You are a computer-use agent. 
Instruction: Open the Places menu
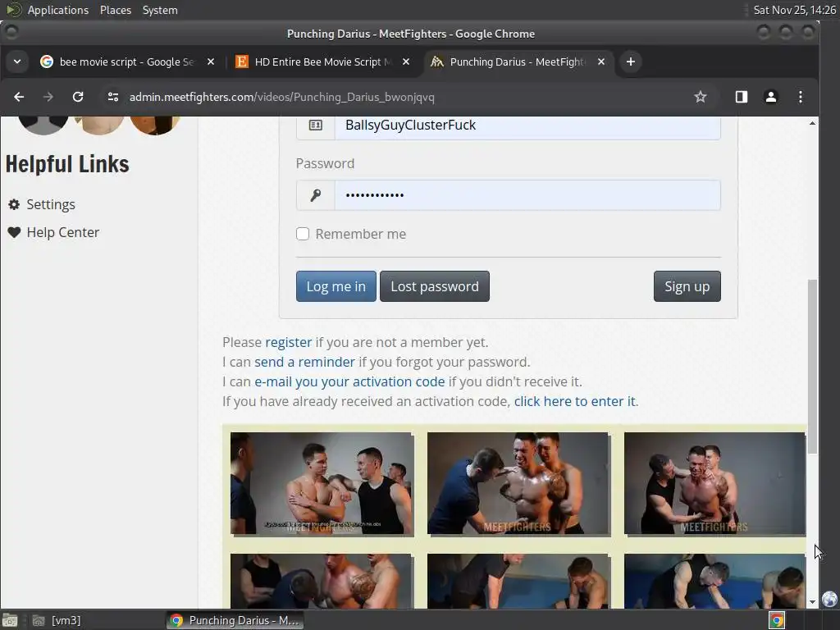116,10
